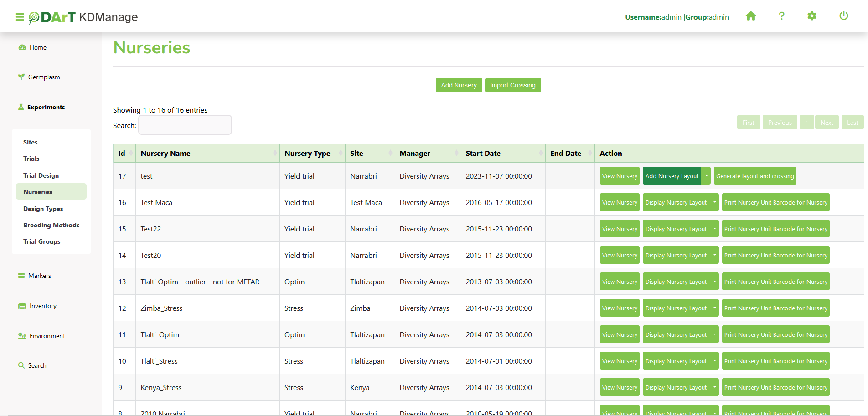Open the Environment sidebar section
Screen dimensions: 868x416
click(47, 336)
